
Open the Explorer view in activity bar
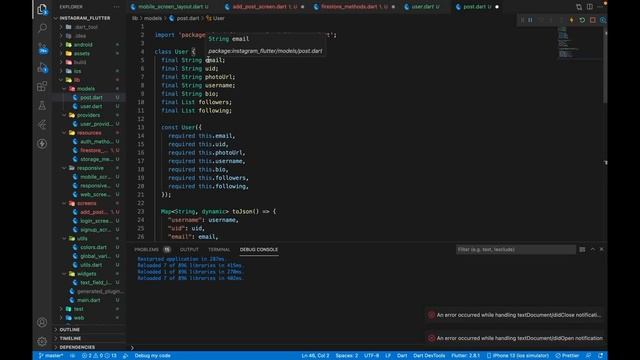(42, 9)
